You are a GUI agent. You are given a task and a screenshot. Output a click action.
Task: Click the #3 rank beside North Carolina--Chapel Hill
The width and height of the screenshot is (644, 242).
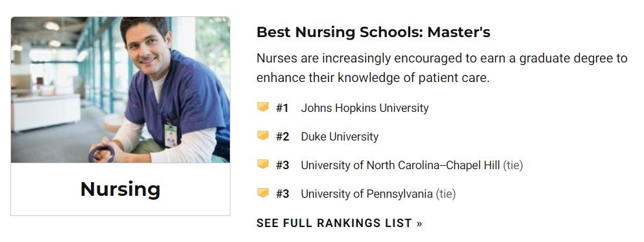click(282, 165)
